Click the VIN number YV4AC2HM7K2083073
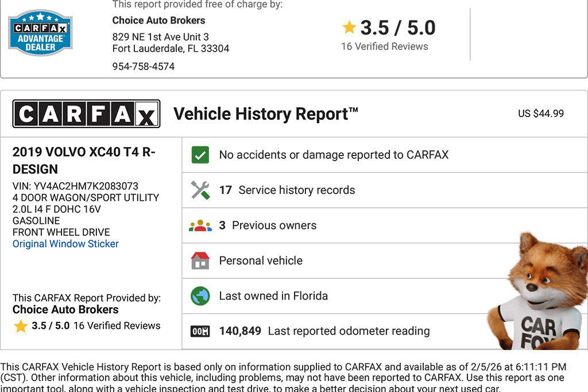 click(x=86, y=186)
